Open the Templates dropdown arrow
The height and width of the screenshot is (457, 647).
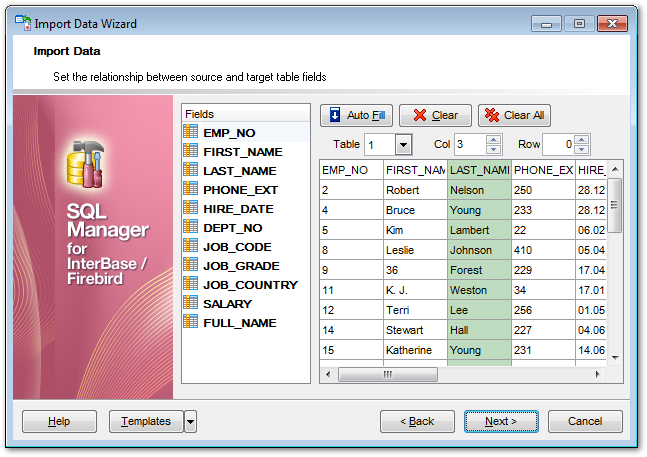(x=190, y=422)
